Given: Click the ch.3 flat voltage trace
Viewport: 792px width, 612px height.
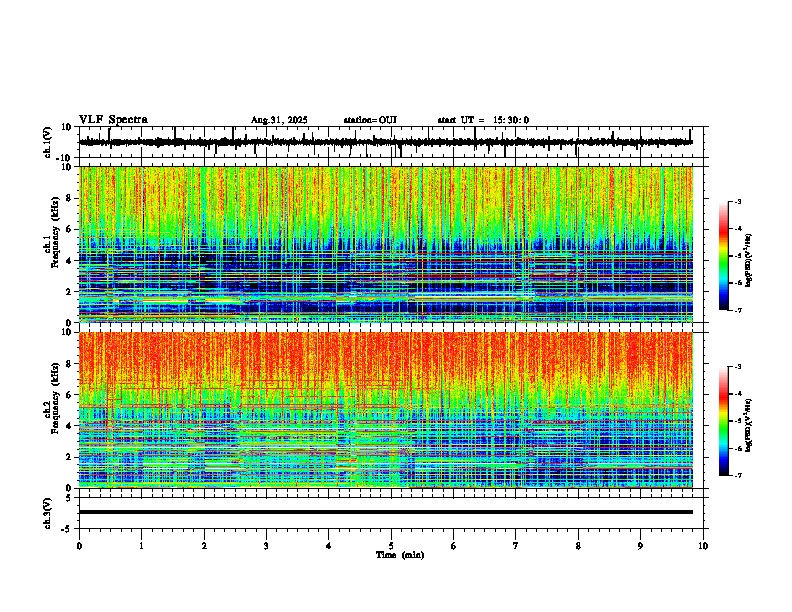Looking at the screenshot, I should click(386, 512).
